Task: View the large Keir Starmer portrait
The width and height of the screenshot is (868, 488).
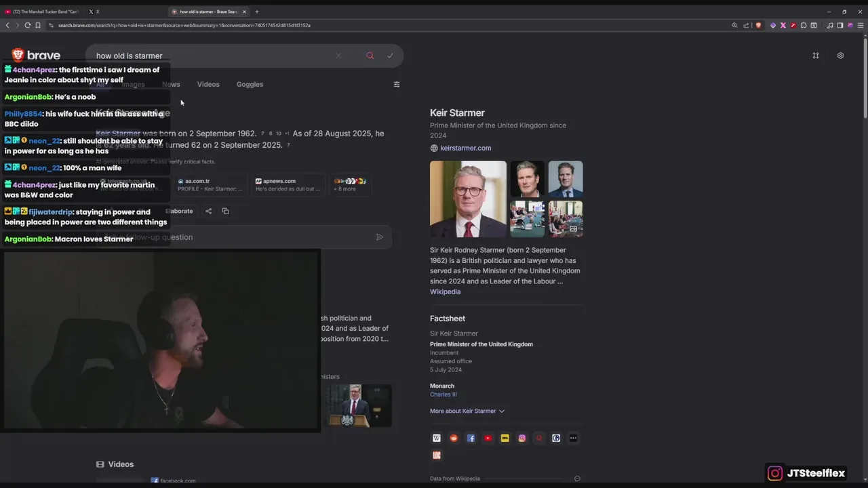Action: click(x=468, y=199)
